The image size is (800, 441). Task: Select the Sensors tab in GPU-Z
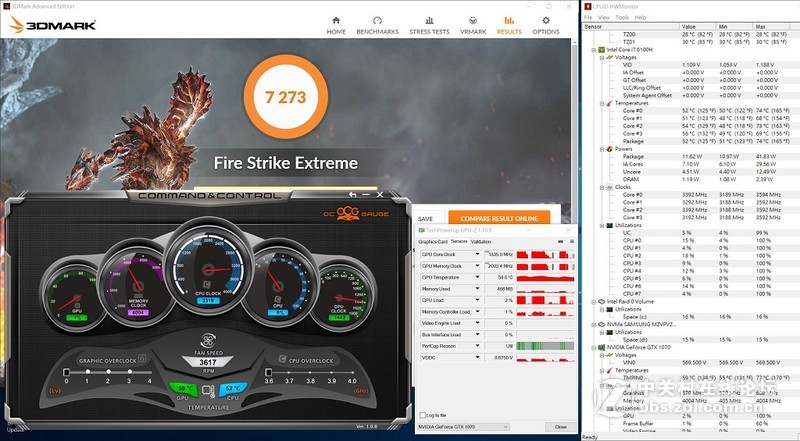(x=459, y=241)
